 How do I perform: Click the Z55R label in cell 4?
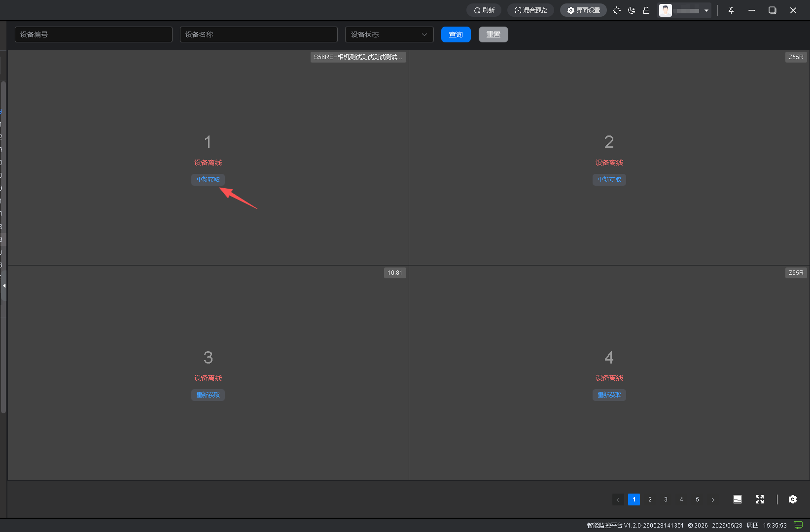coord(796,273)
